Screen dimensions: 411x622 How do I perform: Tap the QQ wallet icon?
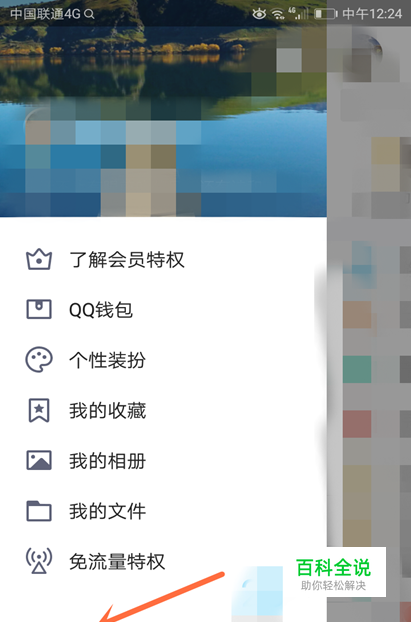(39, 310)
